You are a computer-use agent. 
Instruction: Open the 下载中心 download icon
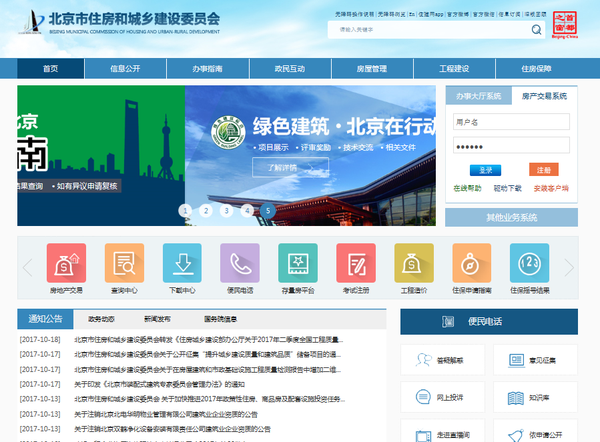(x=182, y=263)
